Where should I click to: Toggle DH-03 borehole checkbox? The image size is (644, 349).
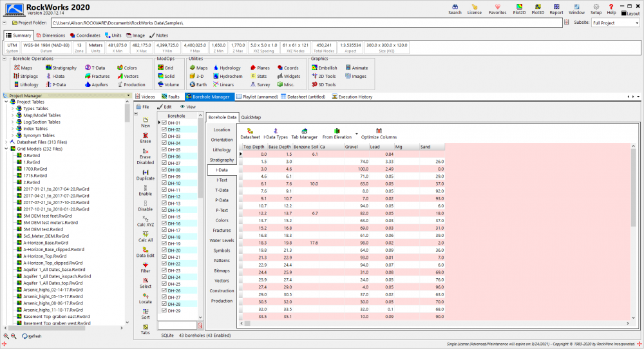point(164,136)
